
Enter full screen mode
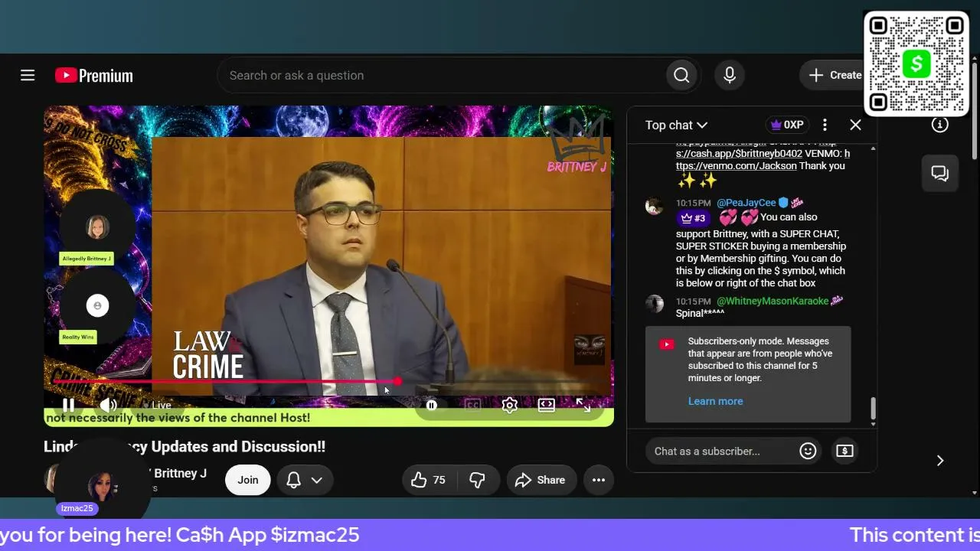pyautogui.click(x=583, y=405)
